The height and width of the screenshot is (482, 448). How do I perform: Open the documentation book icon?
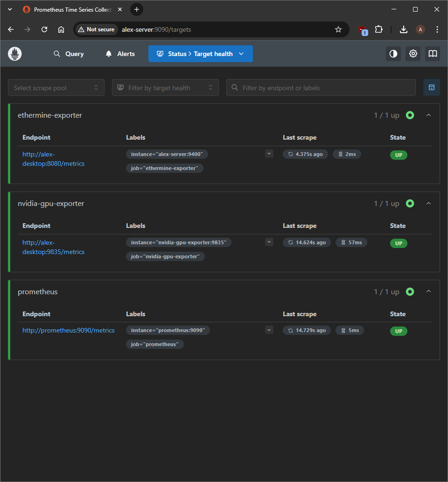(x=433, y=54)
